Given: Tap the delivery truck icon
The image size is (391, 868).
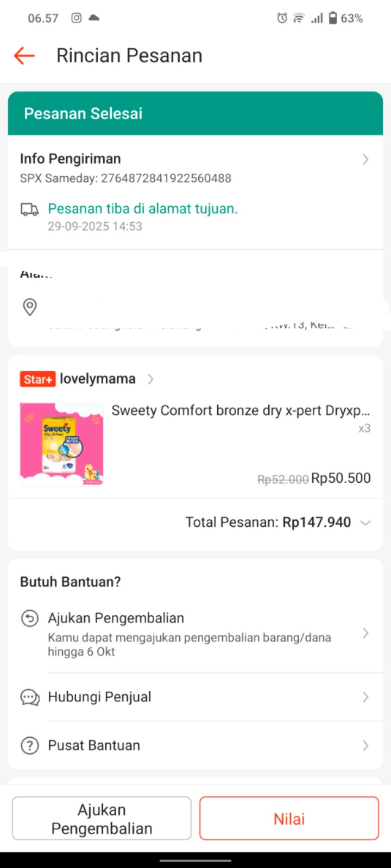Looking at the screenshot, I should point(30,209).
